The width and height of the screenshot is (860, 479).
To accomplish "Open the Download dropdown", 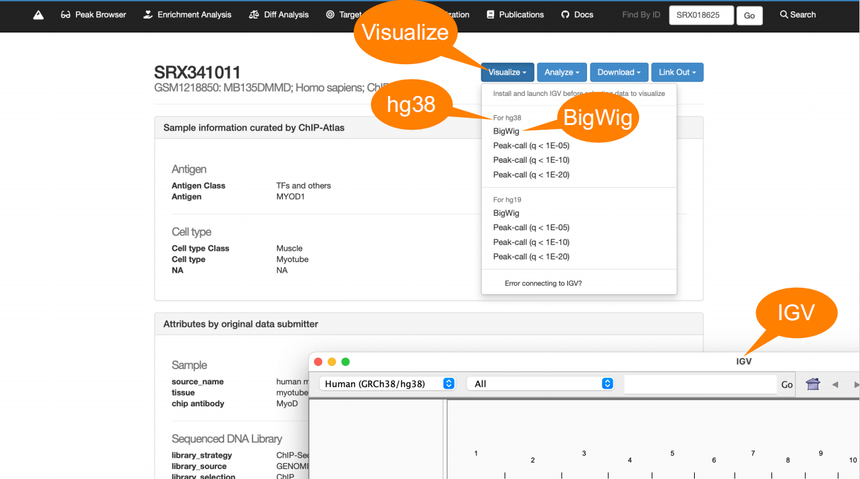I will (x=619, y=72).
